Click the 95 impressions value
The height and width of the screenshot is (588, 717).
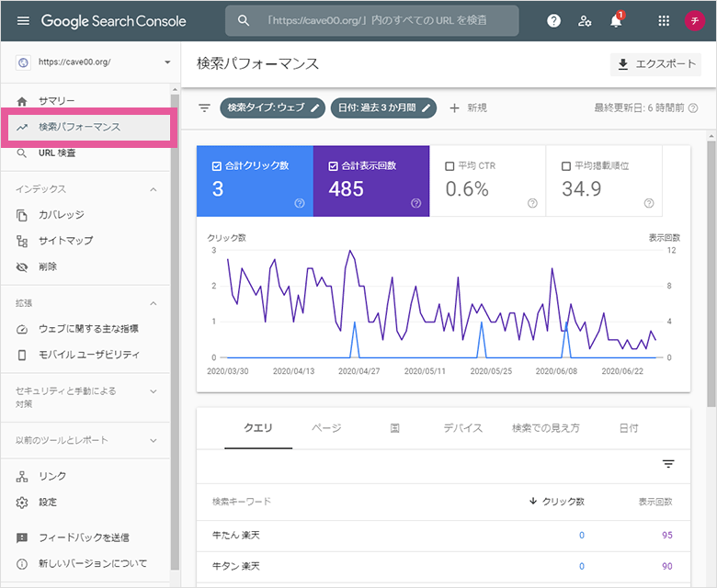[666, 536]
